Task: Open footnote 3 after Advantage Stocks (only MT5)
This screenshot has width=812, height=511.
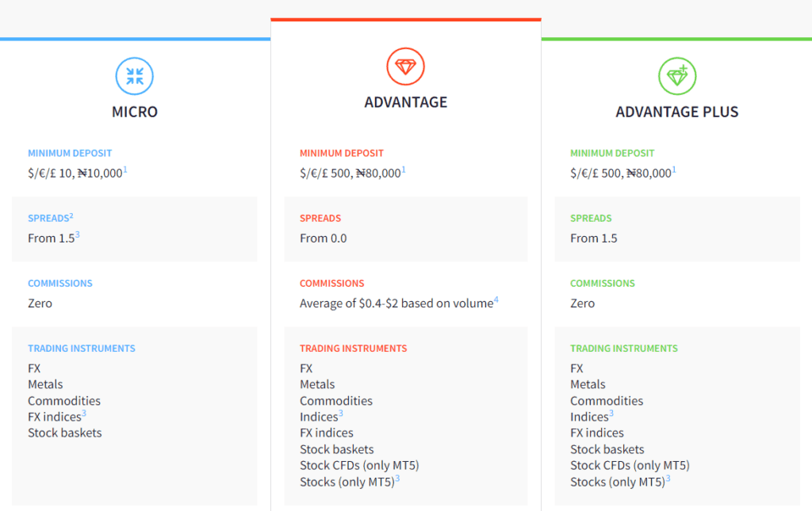Action: pos(397,478)
